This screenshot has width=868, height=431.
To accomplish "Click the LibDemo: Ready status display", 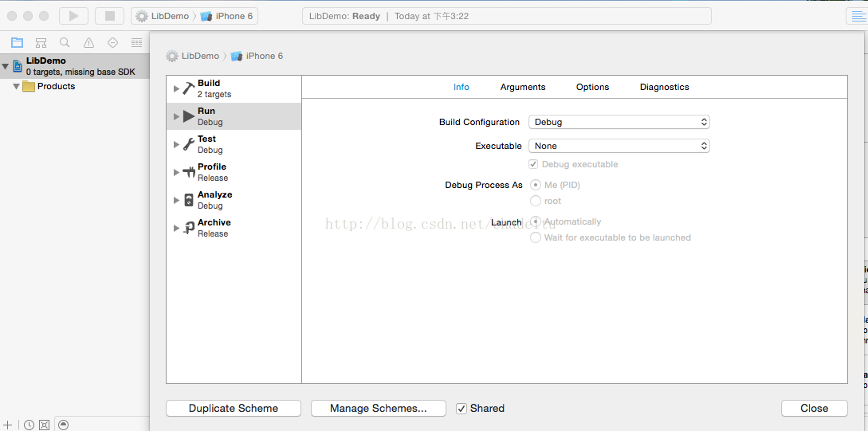I will coord(506,16).
